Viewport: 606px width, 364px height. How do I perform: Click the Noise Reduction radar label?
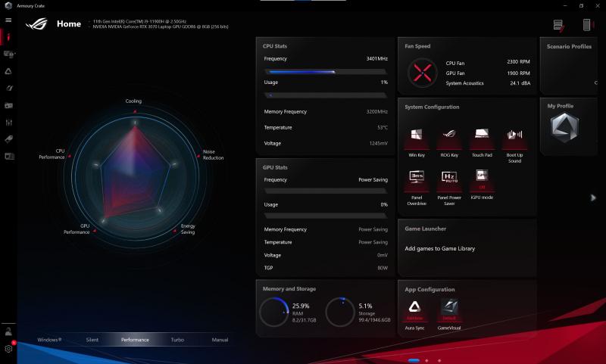[214, 155]
